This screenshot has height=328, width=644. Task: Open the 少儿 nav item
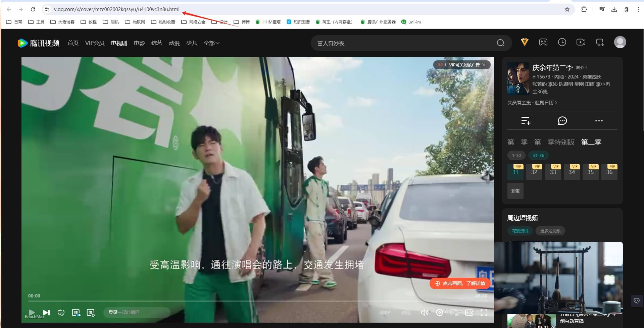pyautogui.click(x=192, y=43)
